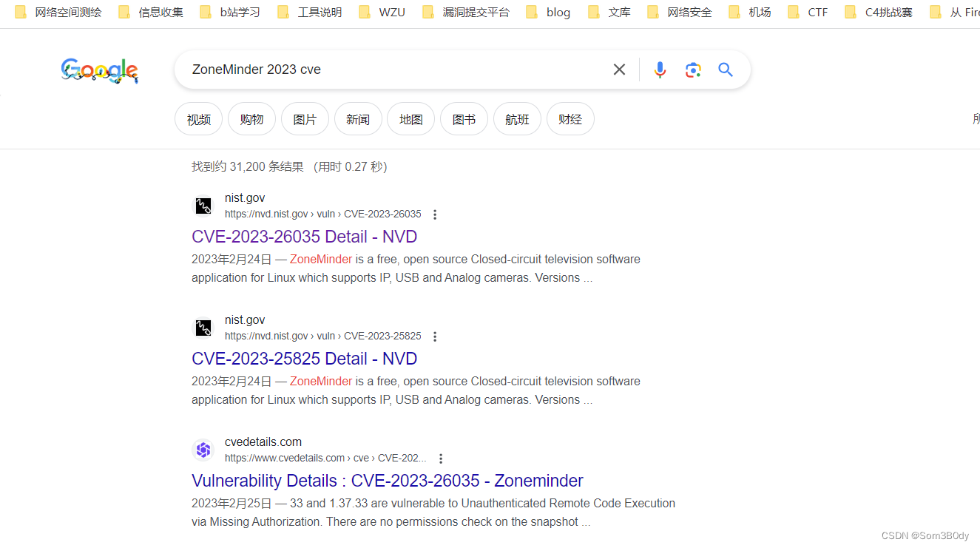Open the C4挑战赛 bookmark folder

coord(879,12)
